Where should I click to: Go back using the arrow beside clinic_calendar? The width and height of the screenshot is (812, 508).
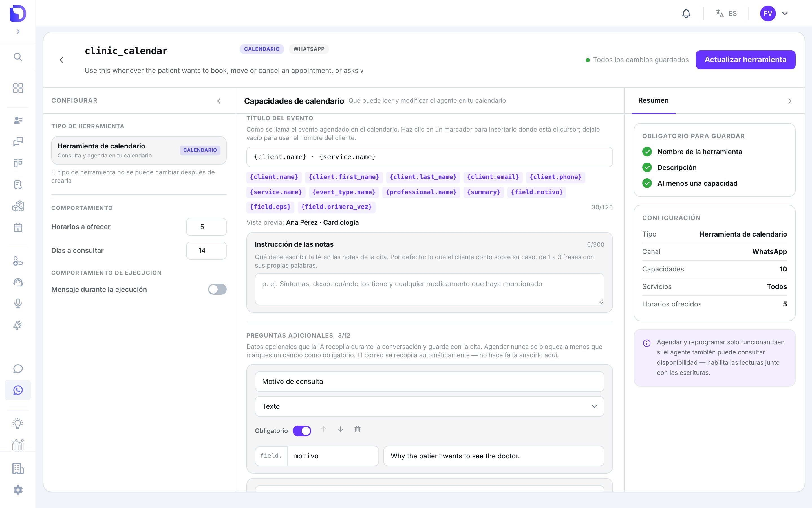pyautogui.click(x=61, y=60)
